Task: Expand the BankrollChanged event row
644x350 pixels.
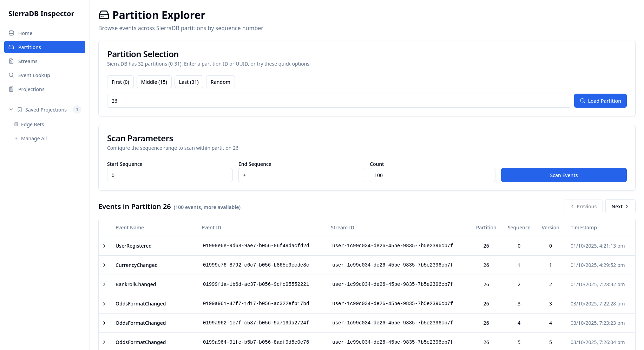Action: tap(104, 284)
